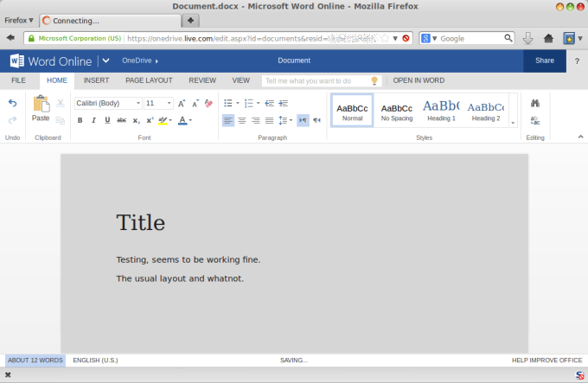Image resolution: width=588 pixels, height=383 pixels.
Task: Click OPEN IN WORD link
Action: pos(419,80)
